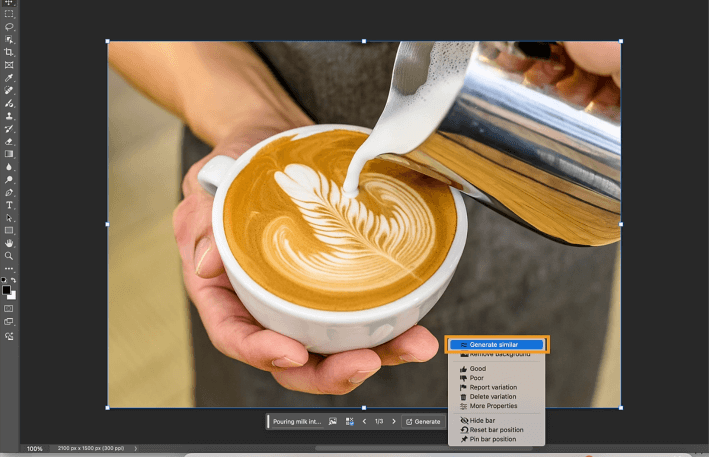This screenshot has width=709, height=457.
Task: Expand document info arrow in status bar
Action: (136, 449)
